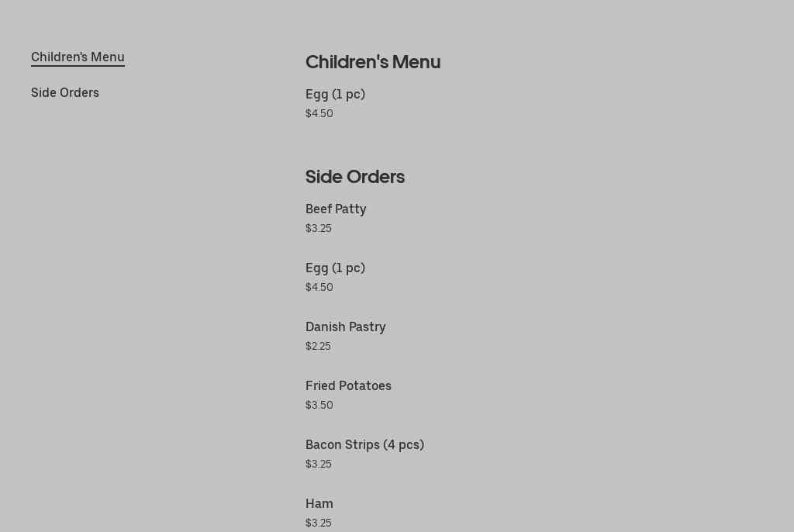
Task: Click the $2.25 price under Danish Pastry
Action: [318, 346]
